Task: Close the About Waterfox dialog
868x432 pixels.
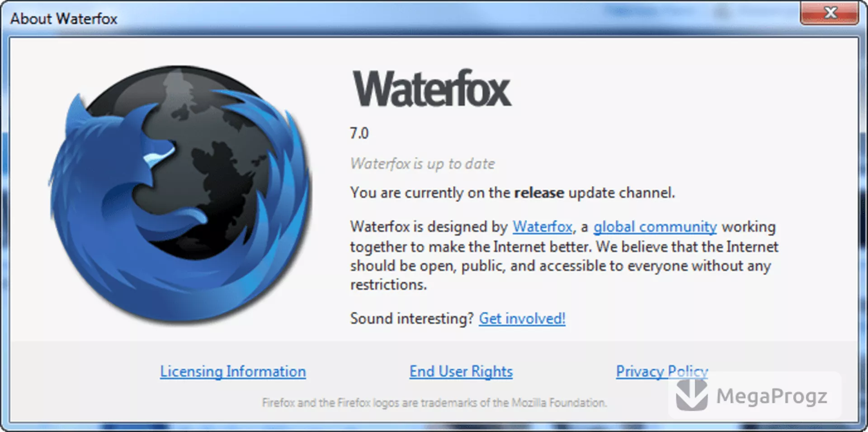Action: (x=829, y=13)
